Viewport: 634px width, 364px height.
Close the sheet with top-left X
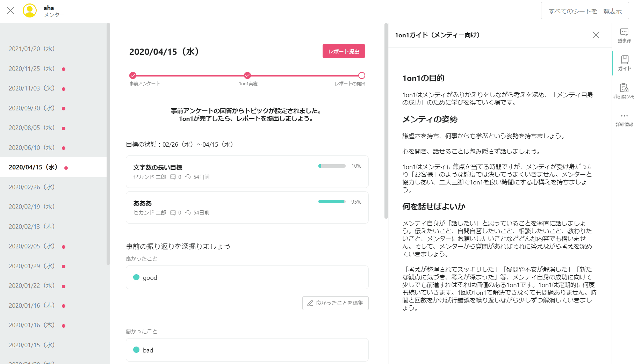click(x=10, y=10)
